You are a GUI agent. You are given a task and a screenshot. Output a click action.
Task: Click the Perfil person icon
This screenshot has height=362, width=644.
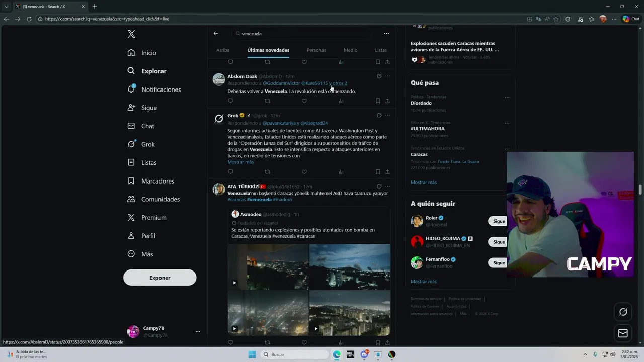(131, 236)
